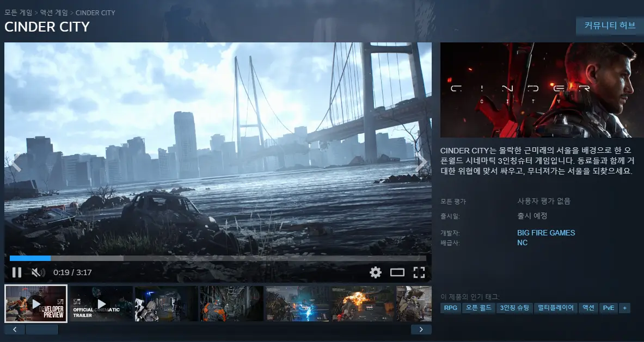Image resolution: width=644 pixels, height=342 pixels.
Task: Switch to theater mode view
Action: click(x=397, y=272)
